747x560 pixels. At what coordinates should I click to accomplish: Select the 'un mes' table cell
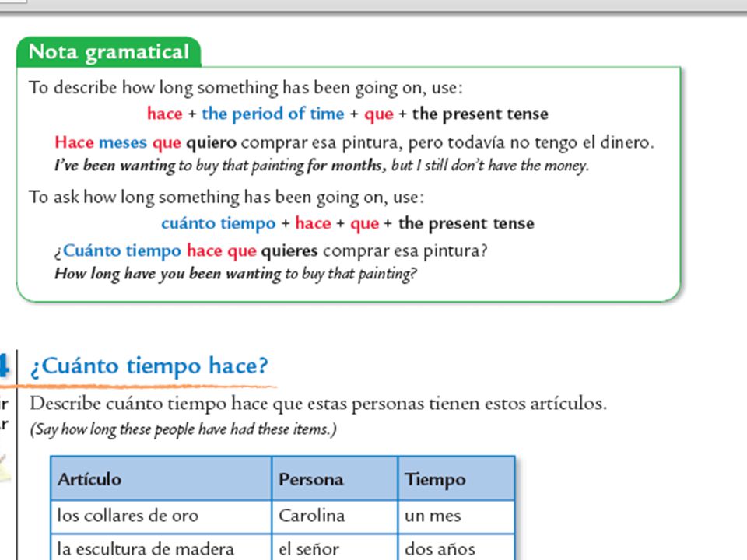click(457, 516)
